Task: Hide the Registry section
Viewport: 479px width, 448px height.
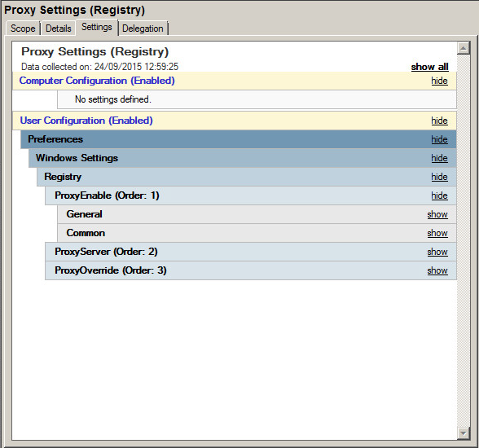Action: 439,177
